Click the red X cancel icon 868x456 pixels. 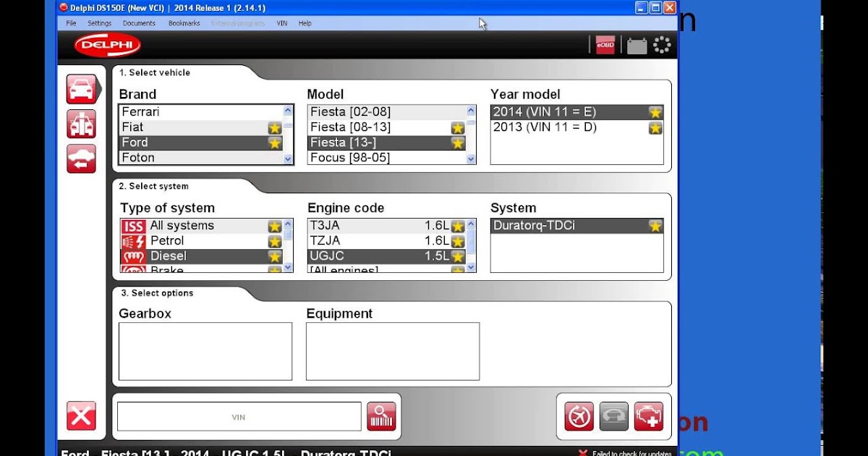(81, 416)
